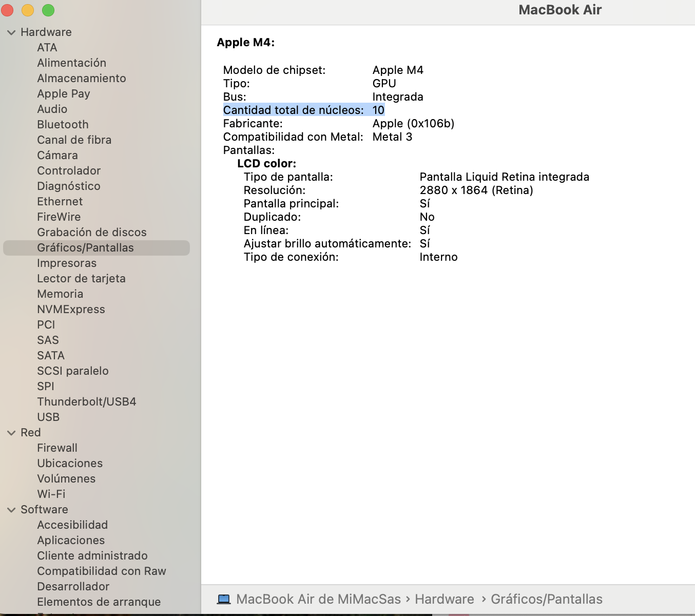Image resolution: width=695 pixels, height=616 pixels.
Task: Collapse the Red section
Action: point(11,432)
